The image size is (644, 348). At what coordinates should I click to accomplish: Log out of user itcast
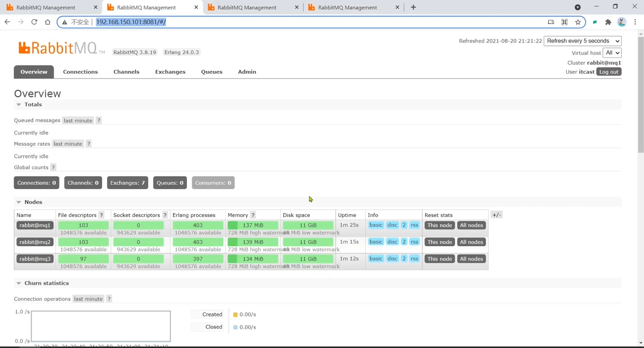click(609, 72)
